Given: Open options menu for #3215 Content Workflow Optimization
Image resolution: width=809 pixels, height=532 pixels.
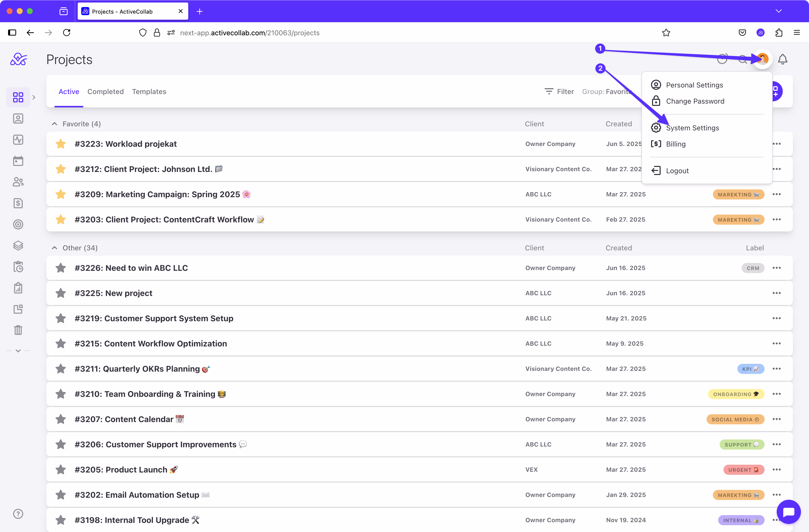Looking at the screenshot, I should pos(776,343).
